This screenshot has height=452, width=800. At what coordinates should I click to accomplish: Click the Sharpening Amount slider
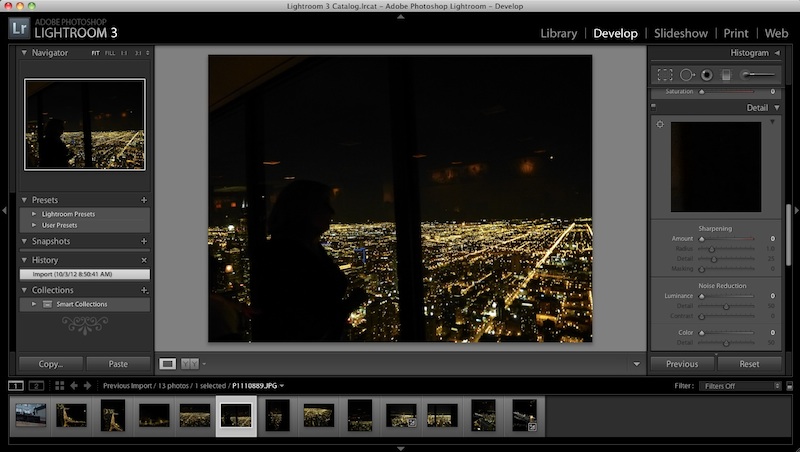click(x=728, y=240)
